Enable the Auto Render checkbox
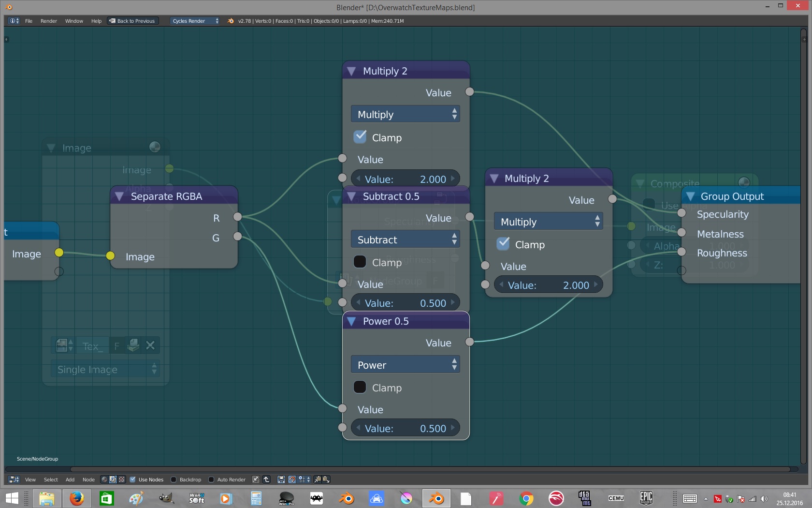Viewport: 812px width, 508px height. pos(211,479)
